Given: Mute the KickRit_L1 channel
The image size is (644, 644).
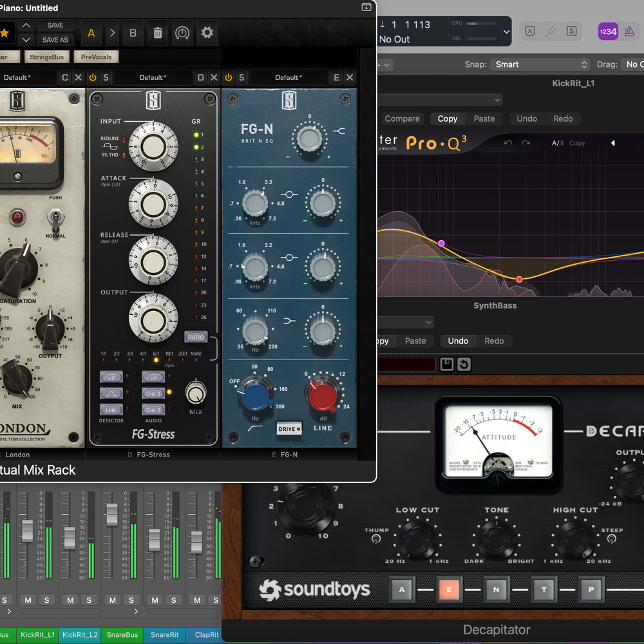Looking at the screenshot, I should (x=28, y=600).
